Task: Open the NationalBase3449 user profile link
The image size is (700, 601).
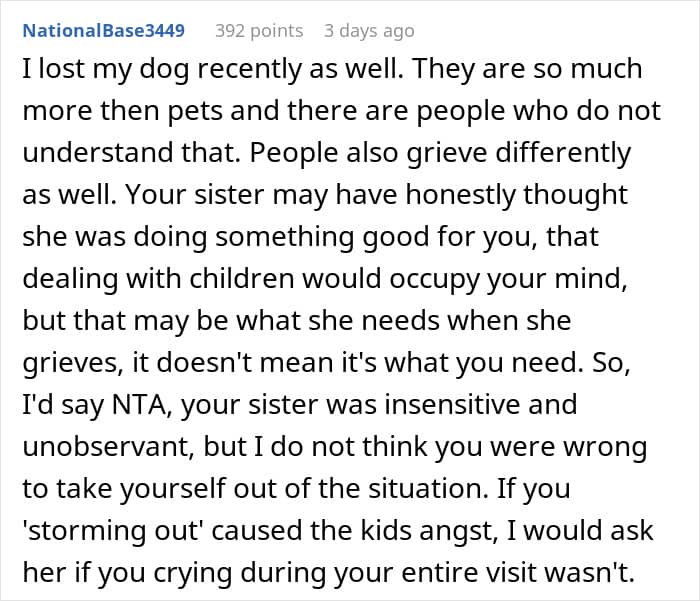Action: (x=104, y=31)
